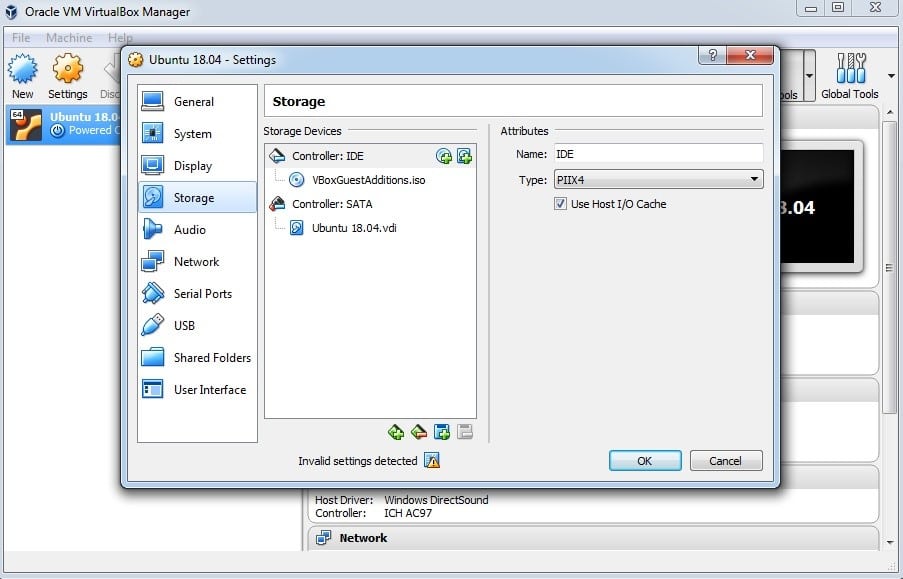Click the SATA controller icon
The image size is (903, 579).
click(x=278, y=203)
